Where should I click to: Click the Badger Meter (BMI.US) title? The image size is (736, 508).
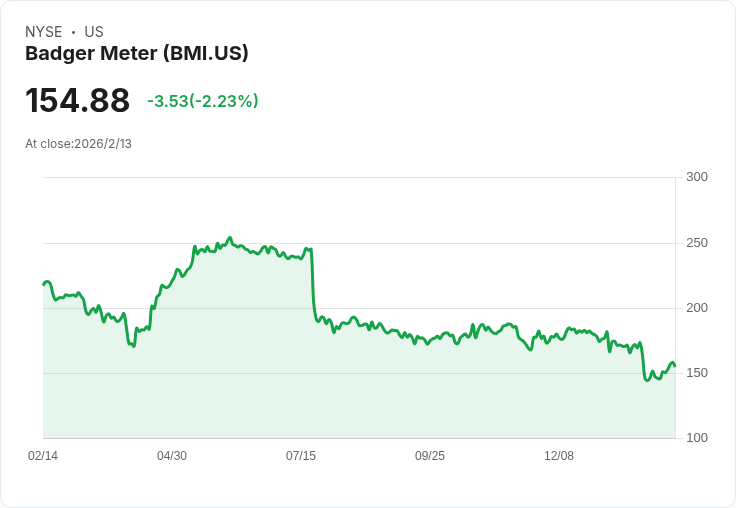[137, 53]
